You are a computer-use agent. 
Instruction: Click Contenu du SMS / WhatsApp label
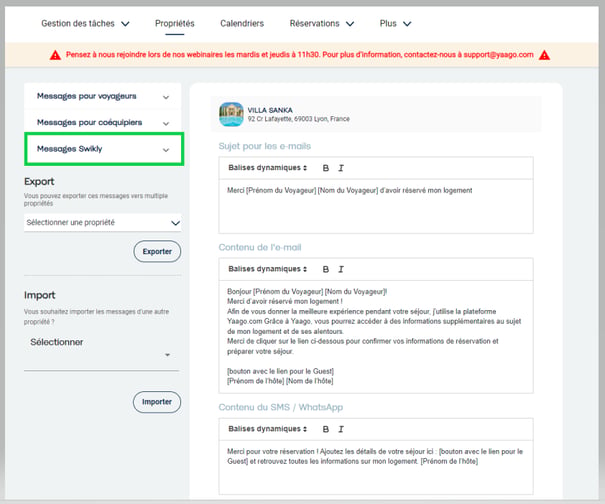(x=281, y=407)
